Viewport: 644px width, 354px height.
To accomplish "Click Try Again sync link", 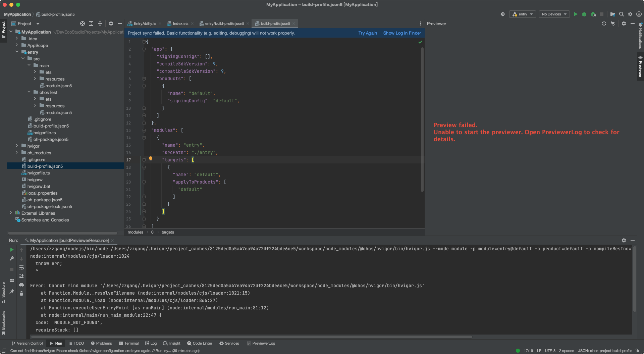I will tap(368, 33).
